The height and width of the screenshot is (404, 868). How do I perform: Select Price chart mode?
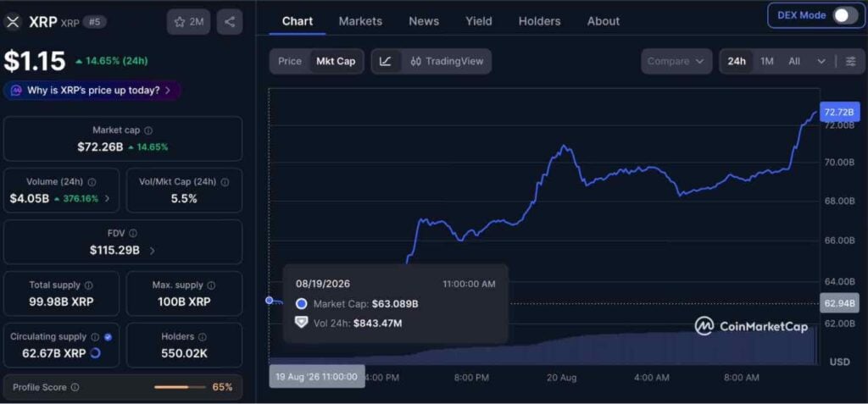290,62
